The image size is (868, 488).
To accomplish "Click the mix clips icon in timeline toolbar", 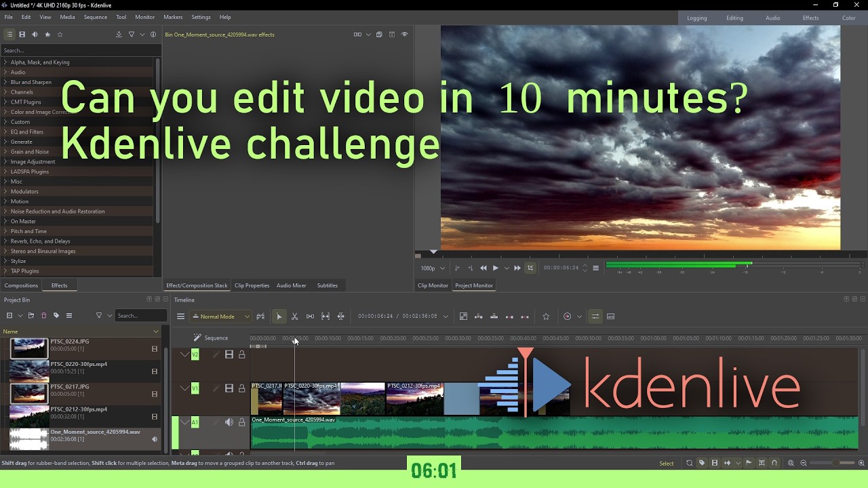I will pyautogui.click(x=463, y=317).
